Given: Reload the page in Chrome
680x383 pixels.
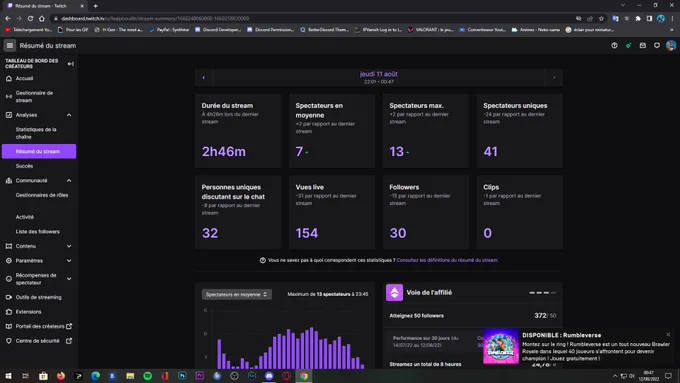Looking at the screenshot, I should (x=30, y=19).
